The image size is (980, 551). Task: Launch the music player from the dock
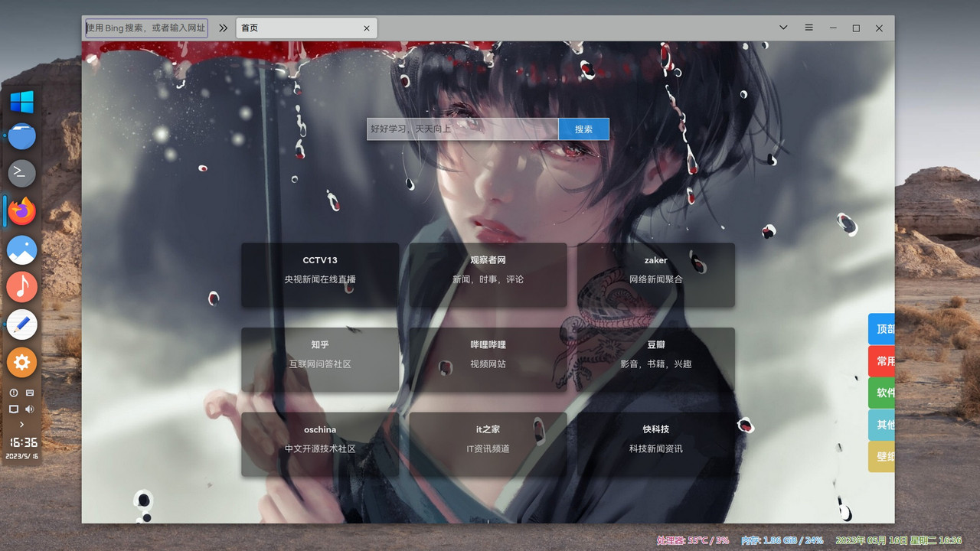coord(21,287)
